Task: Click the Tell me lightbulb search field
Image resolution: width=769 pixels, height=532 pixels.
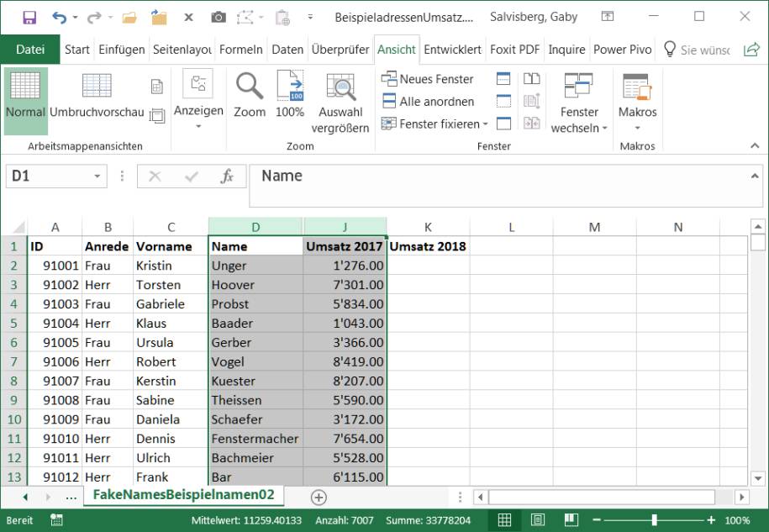Action: [x=697, y=50]
